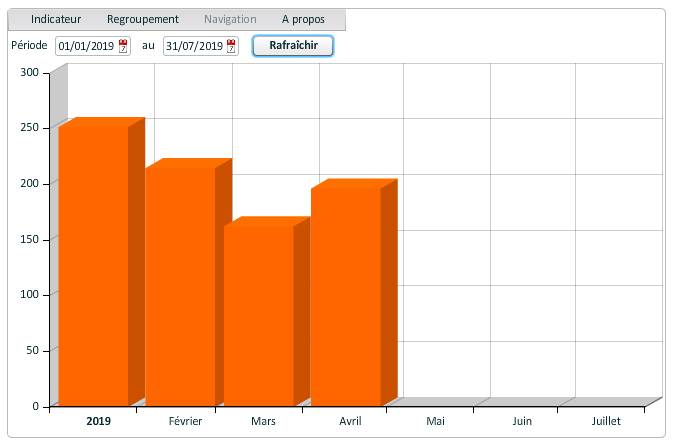Click the 250 value on the y-axis
This screenshot has height=445, width=673.
[29, 127]
